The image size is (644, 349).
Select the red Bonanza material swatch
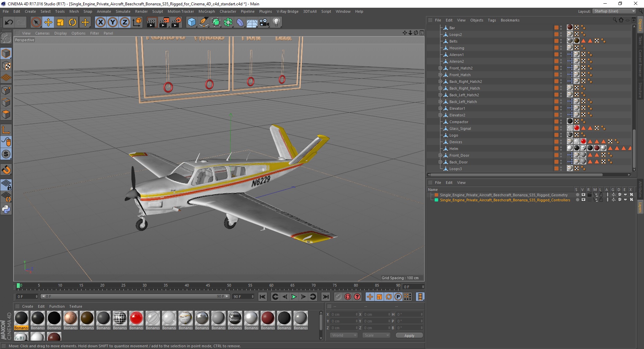(x=136, y=318)
